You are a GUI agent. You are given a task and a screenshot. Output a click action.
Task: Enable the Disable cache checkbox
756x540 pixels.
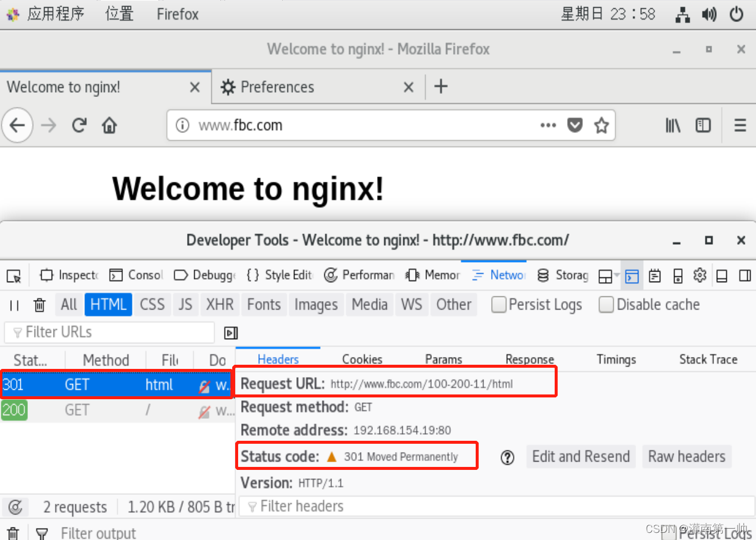point(606,305)
